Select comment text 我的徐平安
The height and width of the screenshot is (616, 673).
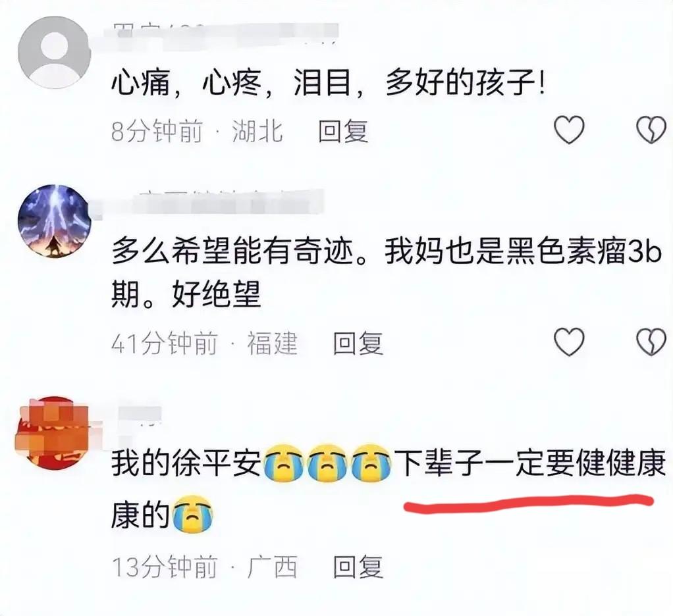tap(186, 464)
